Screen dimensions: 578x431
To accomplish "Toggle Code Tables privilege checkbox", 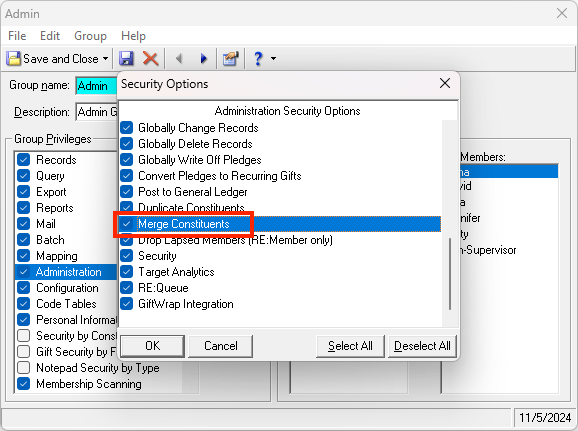I will (x=24, y=304).
